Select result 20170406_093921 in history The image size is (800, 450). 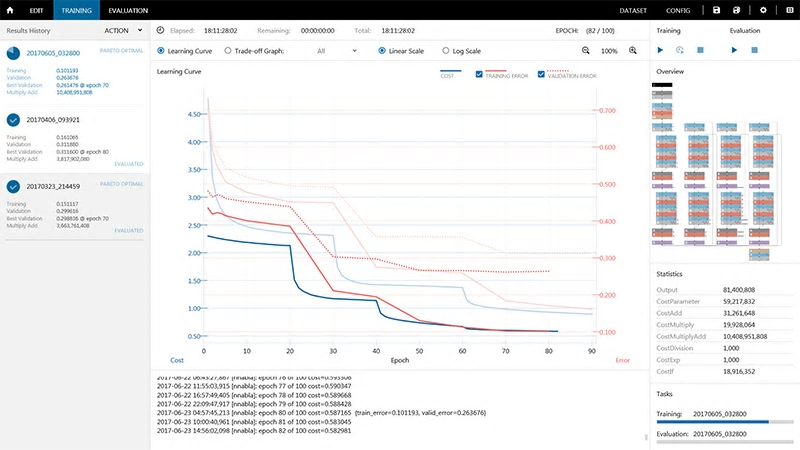coord(53,120)
